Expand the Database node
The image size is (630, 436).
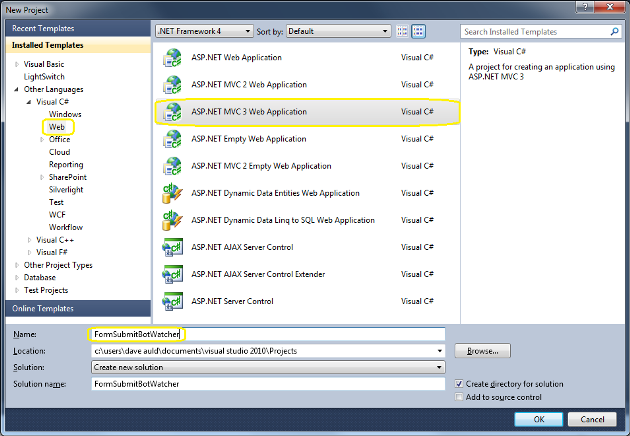16,278
